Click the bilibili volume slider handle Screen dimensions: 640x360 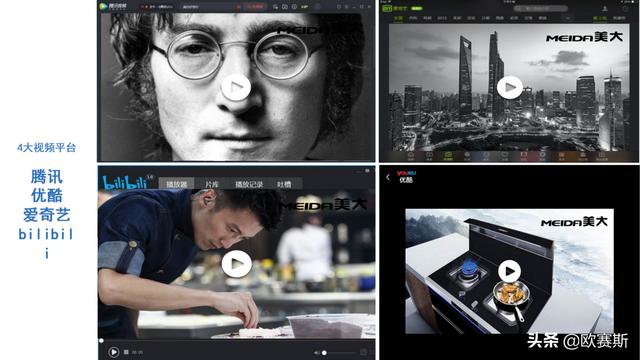click(x=324, y=353)
